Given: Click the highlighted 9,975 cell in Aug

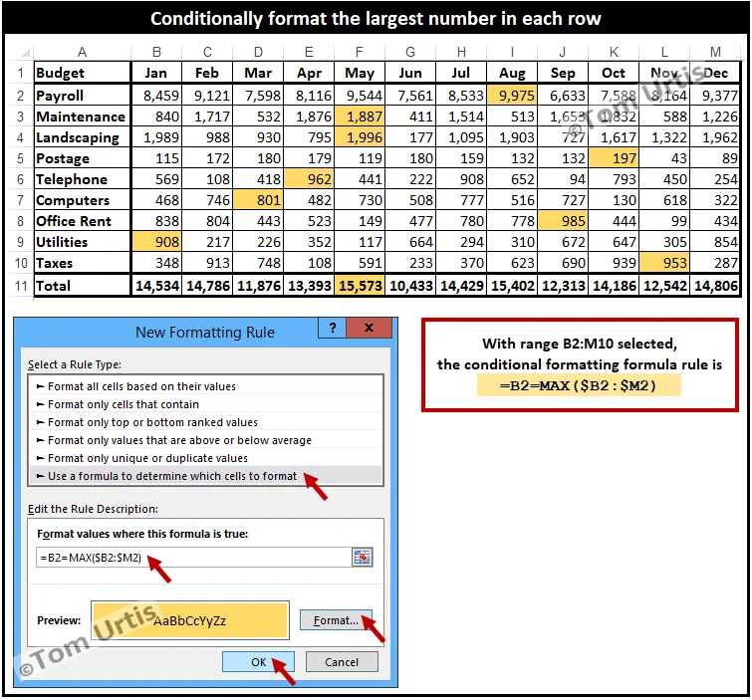Looking at the screenshot, I should click(512, 96).
